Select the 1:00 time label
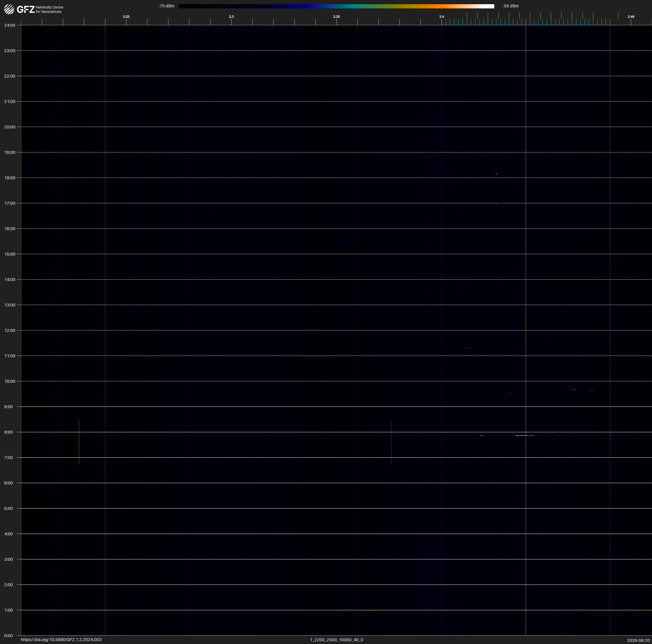Screen dimensions: 652x644 8,610
